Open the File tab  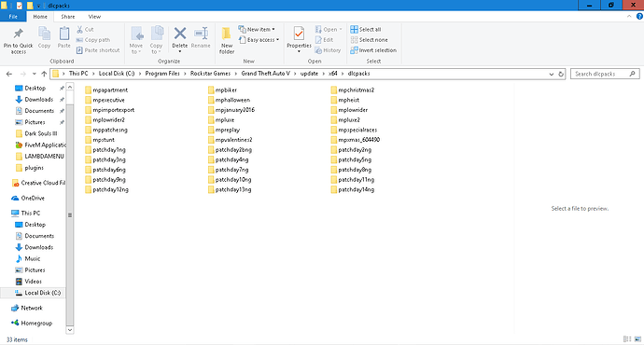tap(13, 17)
